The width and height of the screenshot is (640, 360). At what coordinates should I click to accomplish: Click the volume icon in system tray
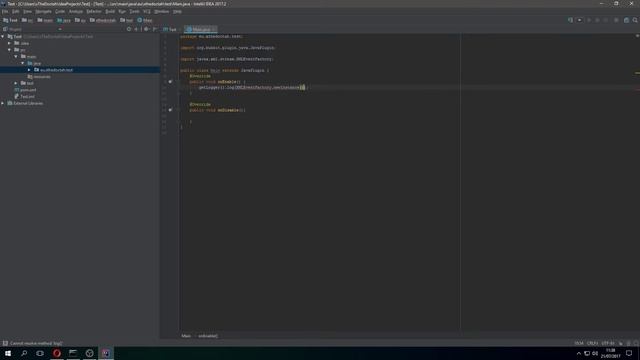[x=595, y=353]
